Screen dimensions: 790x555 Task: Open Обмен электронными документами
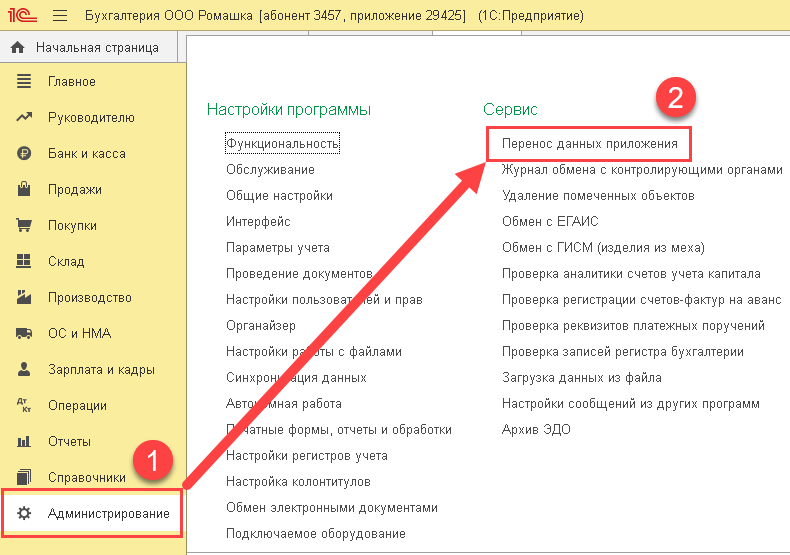click(332, 508)
